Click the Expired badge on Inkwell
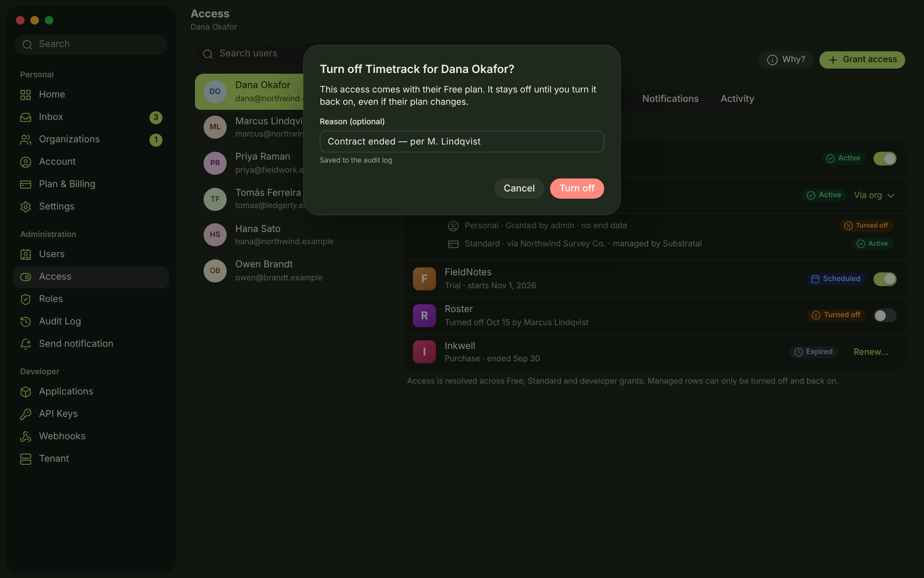The height and width of the screenshot is (578, 924). 813,352
